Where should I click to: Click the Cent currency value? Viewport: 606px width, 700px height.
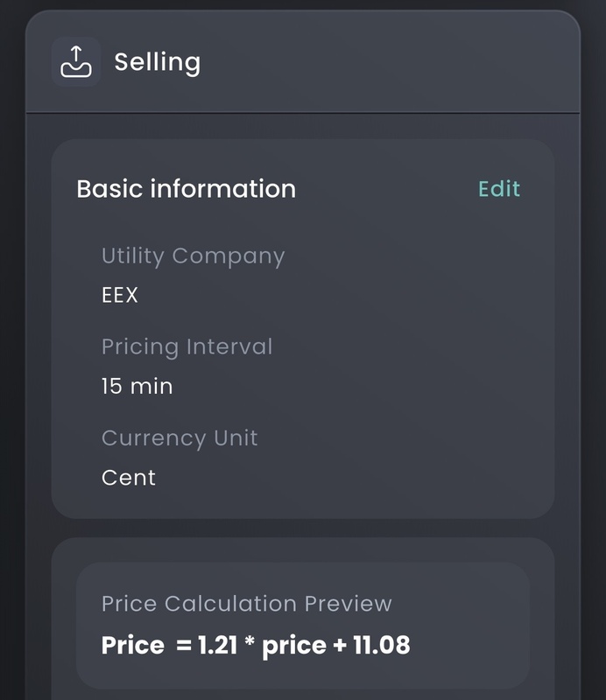tap(128, 477)
